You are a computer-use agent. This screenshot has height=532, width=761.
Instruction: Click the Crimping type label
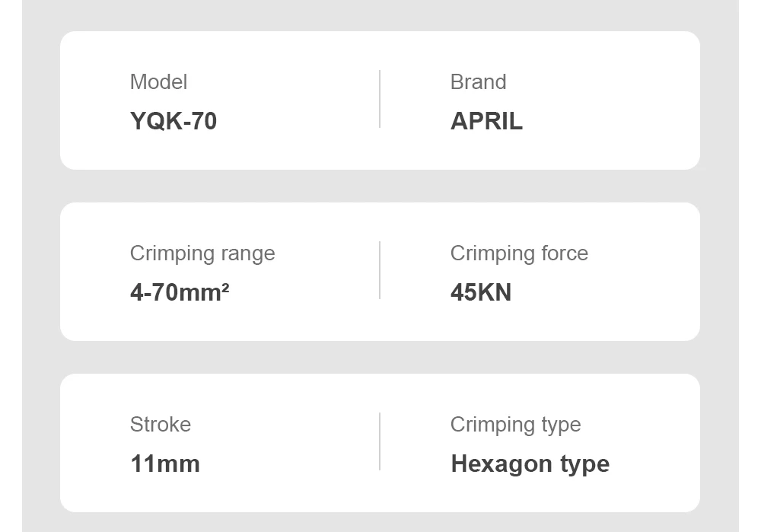[515, 425]
